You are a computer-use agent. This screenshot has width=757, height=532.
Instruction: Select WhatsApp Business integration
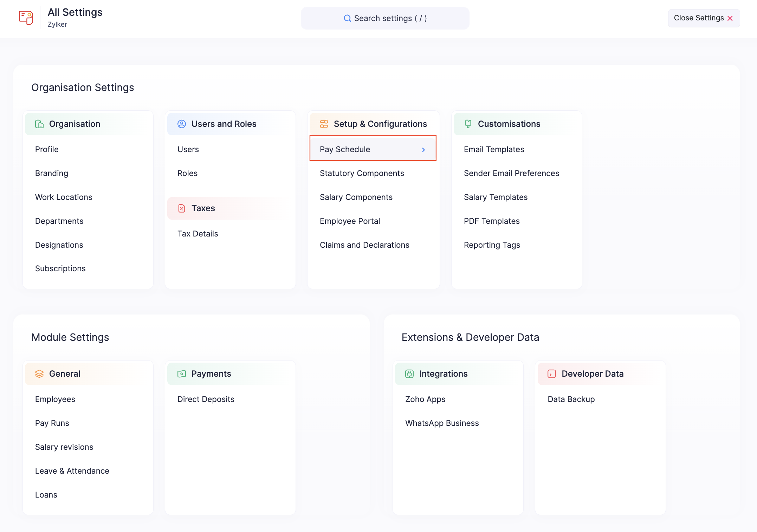442,423
